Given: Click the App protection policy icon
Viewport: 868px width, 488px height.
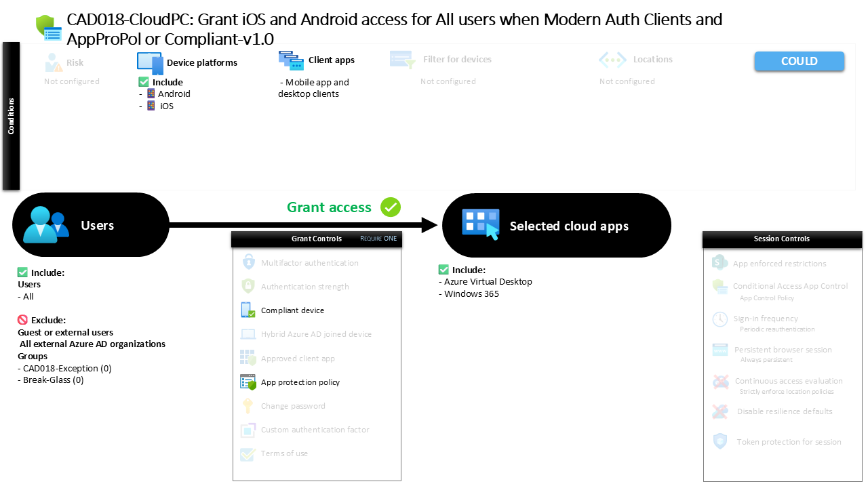Looking at the screenshot, I should [x=248, y=382].
